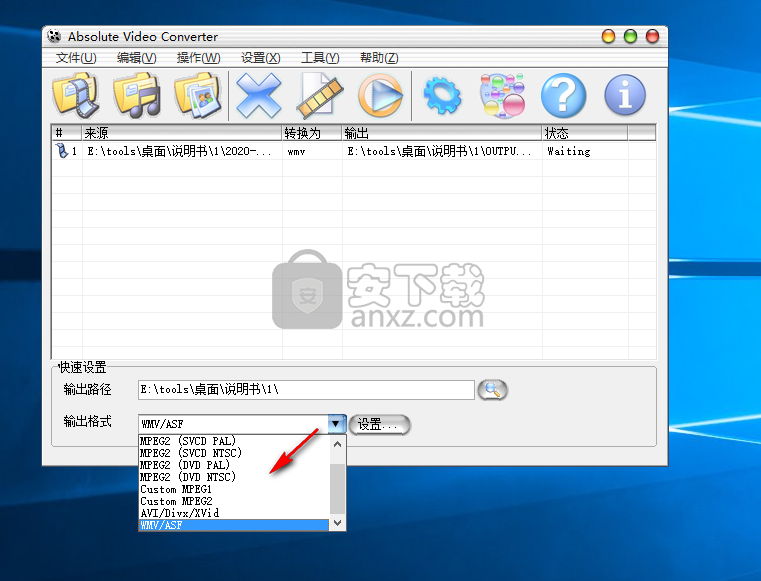Image resolution: width=761 pixels, height=581 pixels.
Task: Click the 输出 column header
Action: [442, 133]
